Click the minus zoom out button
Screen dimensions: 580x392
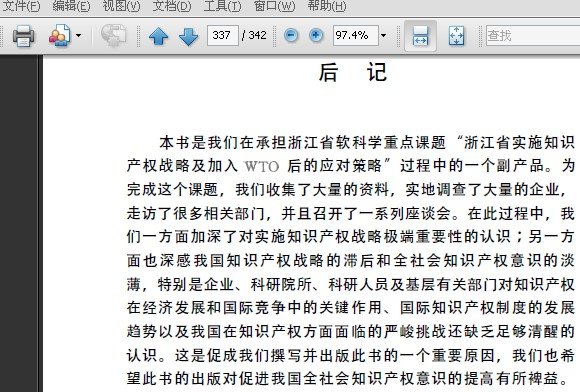coord(291,36)
